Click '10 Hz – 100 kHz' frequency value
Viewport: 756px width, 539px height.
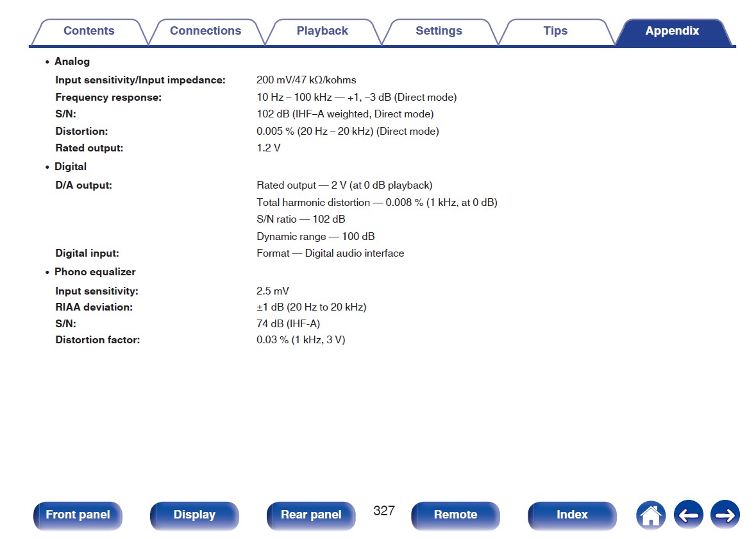(x=294, y=98)
